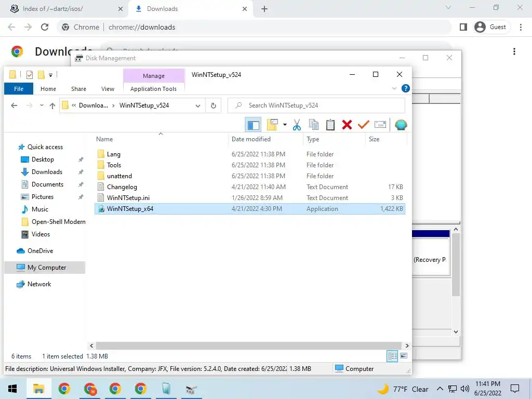
Task: Sort by the Name column header
Action: click(161, 139)
